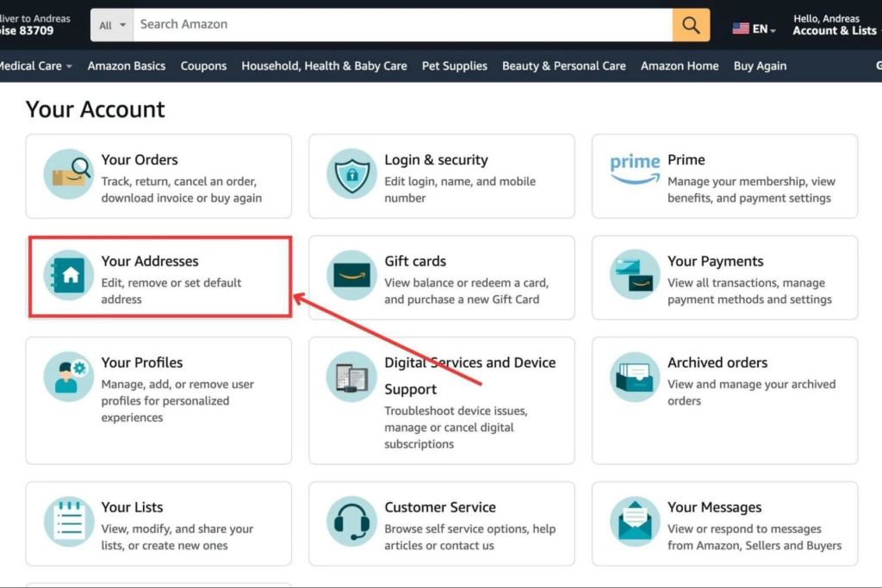The image size is (882, 588).
Task: Open Account & Lists menu
Action: (x=834, y=25)
